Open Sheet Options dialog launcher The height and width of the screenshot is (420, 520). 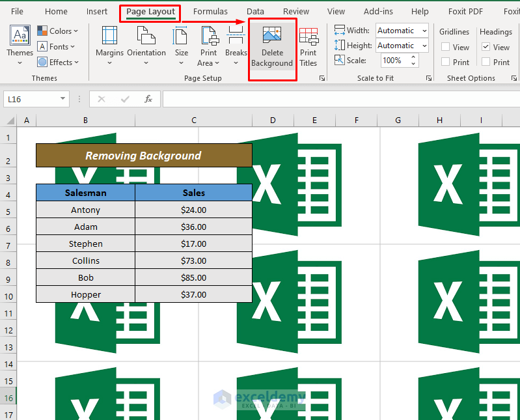513,78
